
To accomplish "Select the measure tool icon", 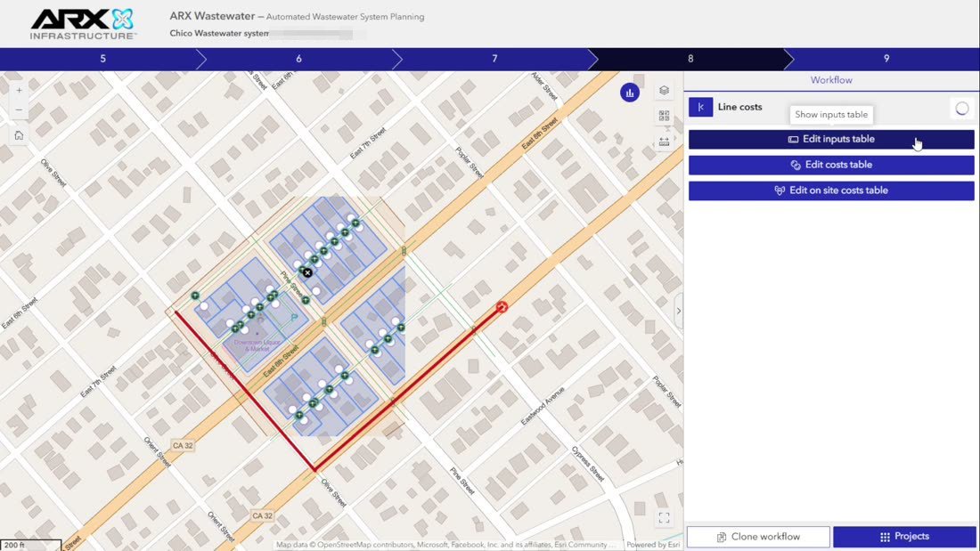I will [x=665, y=142].
